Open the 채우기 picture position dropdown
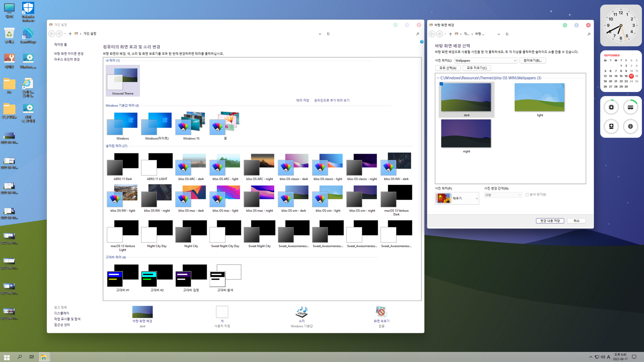644x362 pixels. pyautogui.click(x=457, y=198)
